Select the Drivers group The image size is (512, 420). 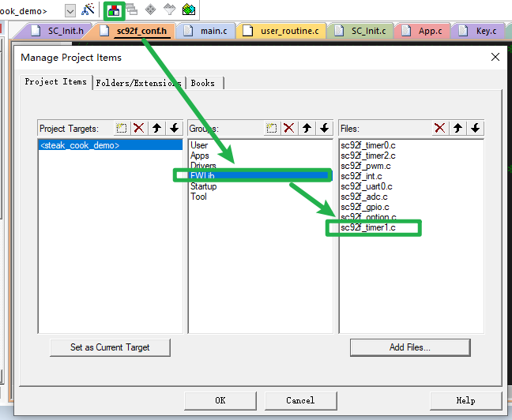coord(203,166)
